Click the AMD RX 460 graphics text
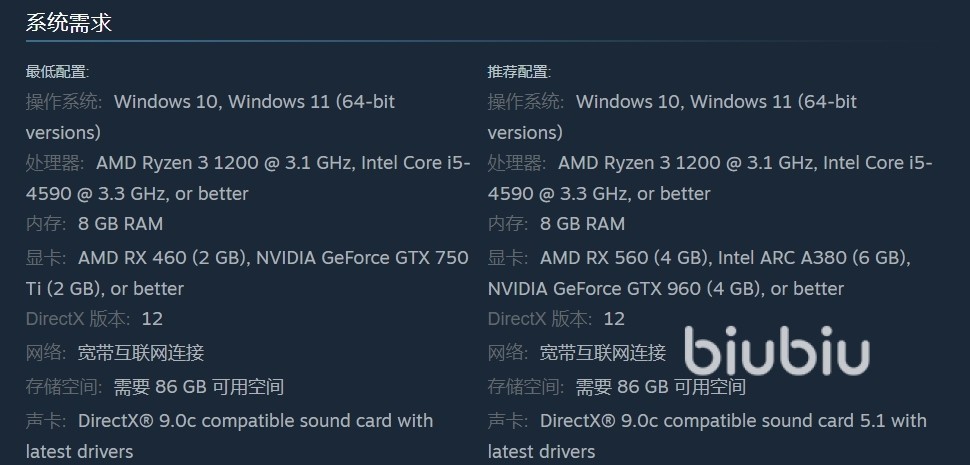The image size is (970, 465). (162, 258)
